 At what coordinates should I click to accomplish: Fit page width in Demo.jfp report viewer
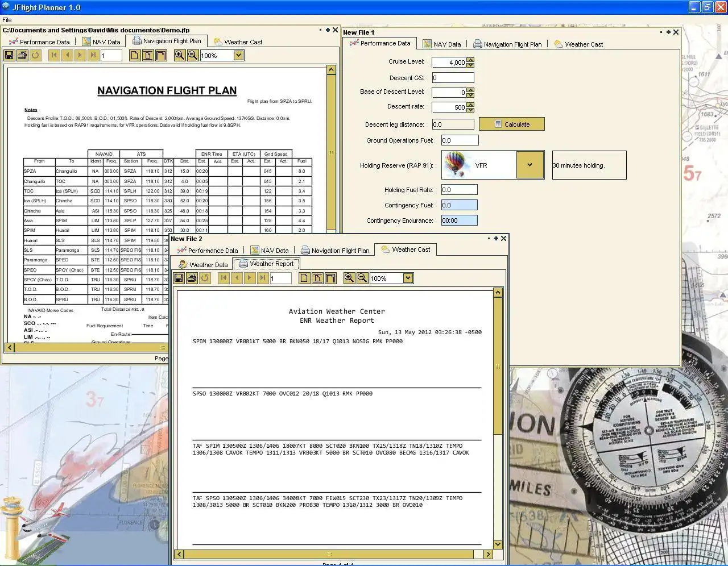(x=161, y=55)
